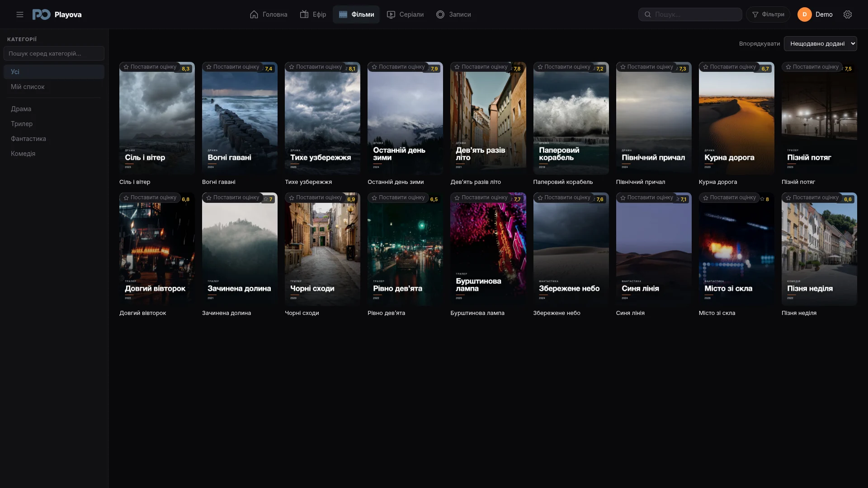Switch to the Ефір tab
868x488 pixels.
coord(313,14)
